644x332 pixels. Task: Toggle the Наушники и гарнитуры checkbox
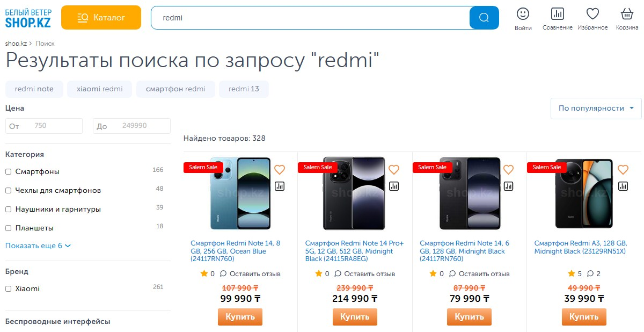click(x=9, y=210)
